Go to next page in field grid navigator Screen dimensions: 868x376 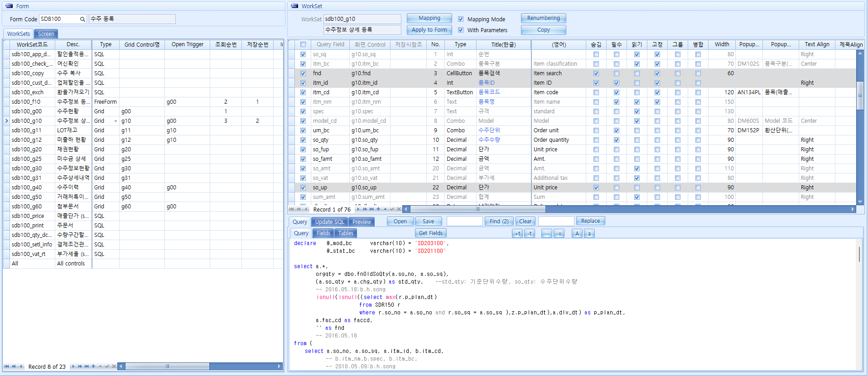(365, 209)
